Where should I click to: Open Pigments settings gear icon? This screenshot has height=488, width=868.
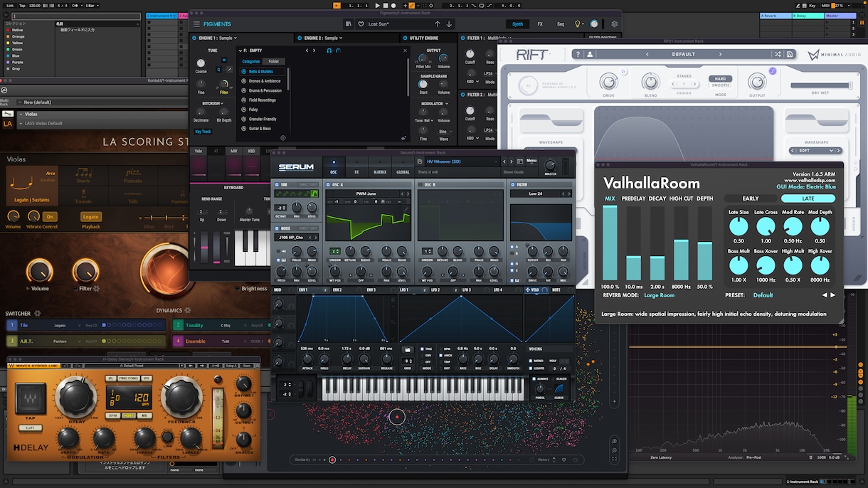point(615,24)
